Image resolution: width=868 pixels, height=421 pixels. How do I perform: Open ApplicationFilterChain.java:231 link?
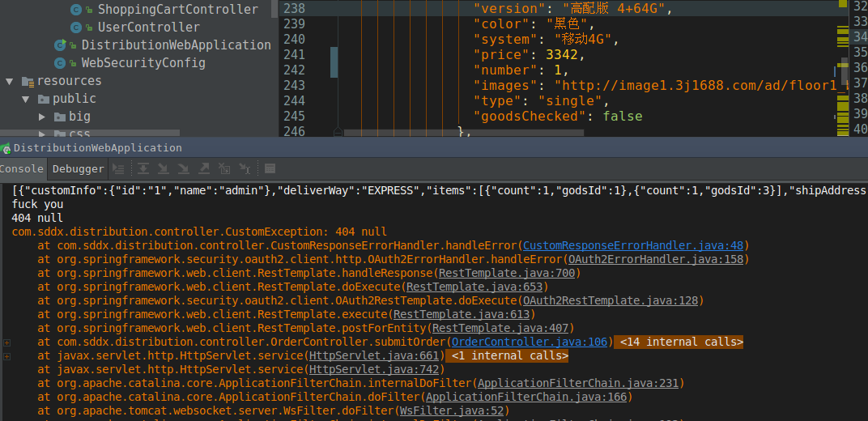[578, 384]
